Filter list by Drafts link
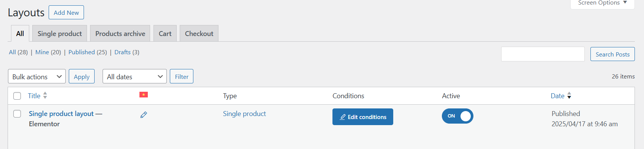The width and height of the screenshot is (644, 149). tap(122, 52)
